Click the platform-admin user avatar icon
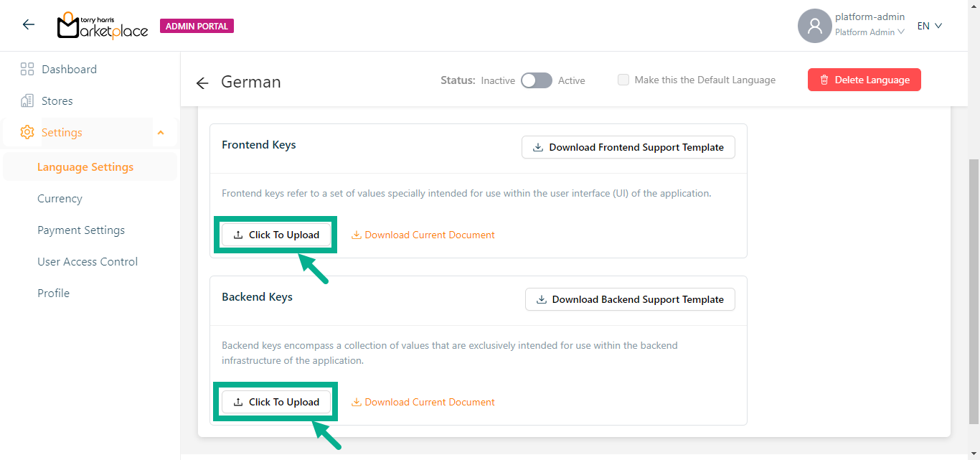 tap(814, 26)
